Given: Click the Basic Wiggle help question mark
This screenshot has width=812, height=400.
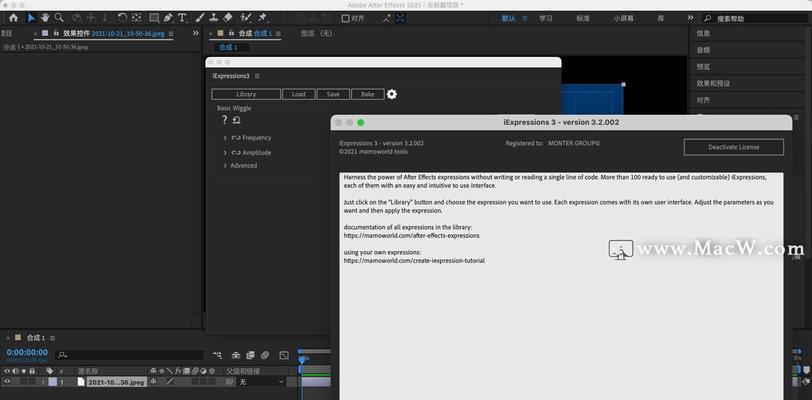Looking at the screenshot, I should point(224,120).
